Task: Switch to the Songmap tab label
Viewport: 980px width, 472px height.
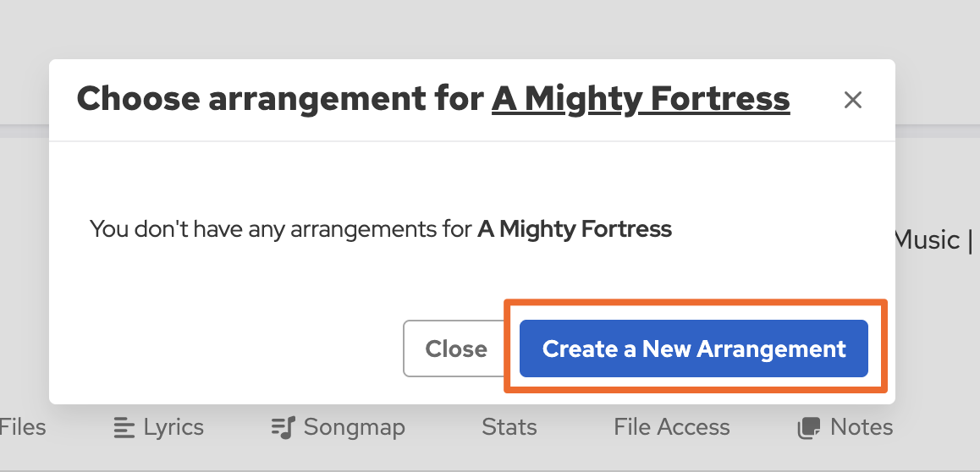Action: 354,427
